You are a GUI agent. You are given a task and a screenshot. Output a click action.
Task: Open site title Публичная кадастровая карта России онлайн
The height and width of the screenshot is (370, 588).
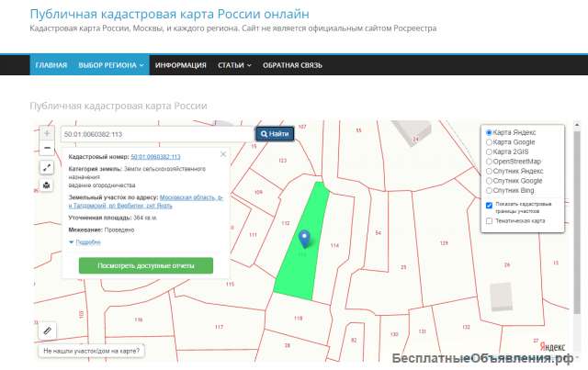click(169, 14)
